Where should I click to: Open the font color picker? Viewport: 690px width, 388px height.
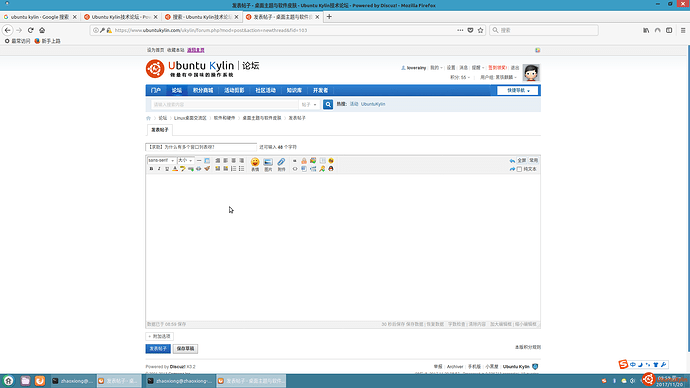tap(175, 169)
